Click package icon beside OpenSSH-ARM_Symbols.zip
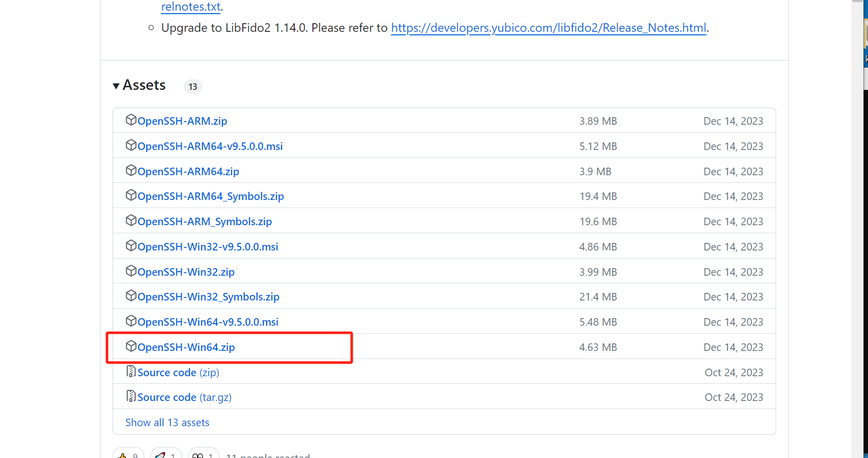This screenshot has height=458, width=868. [131, 221]
